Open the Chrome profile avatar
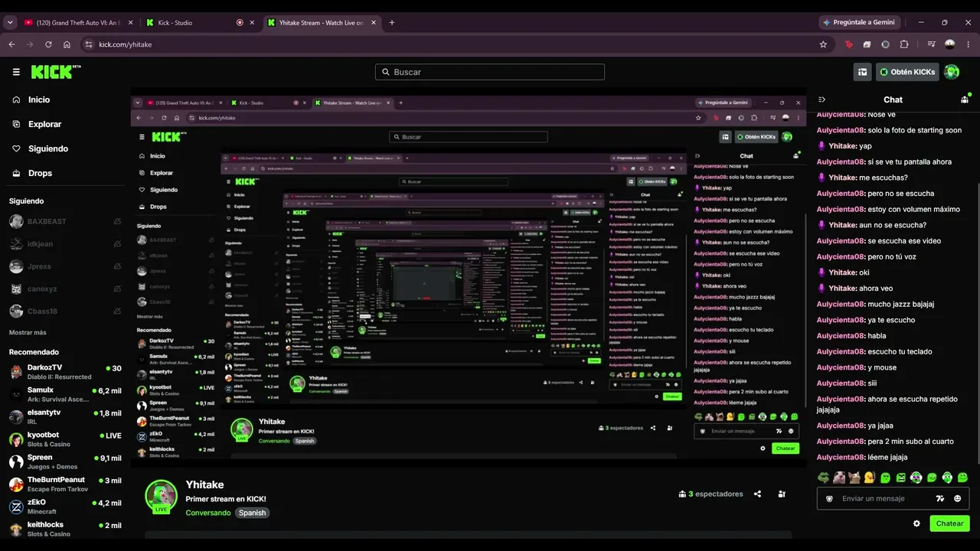980x551 pixels. pos(950,44)
